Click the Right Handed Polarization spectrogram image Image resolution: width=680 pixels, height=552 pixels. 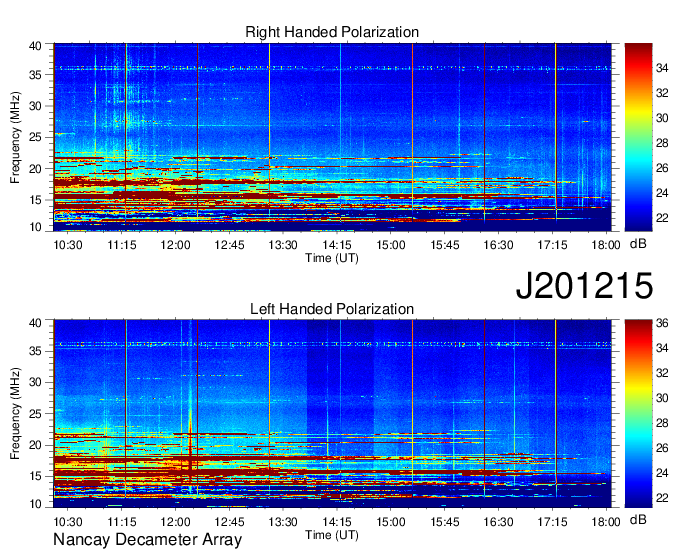click(332, 137)
